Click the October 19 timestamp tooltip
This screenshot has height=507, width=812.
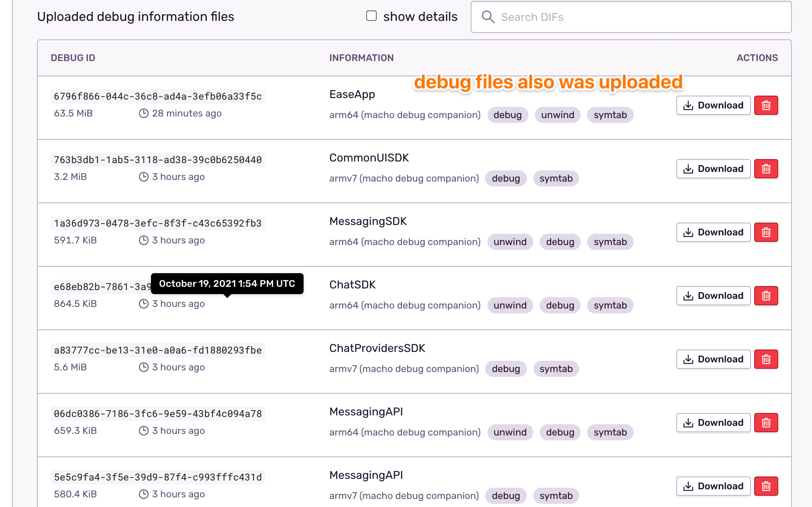tap(227, 284)
